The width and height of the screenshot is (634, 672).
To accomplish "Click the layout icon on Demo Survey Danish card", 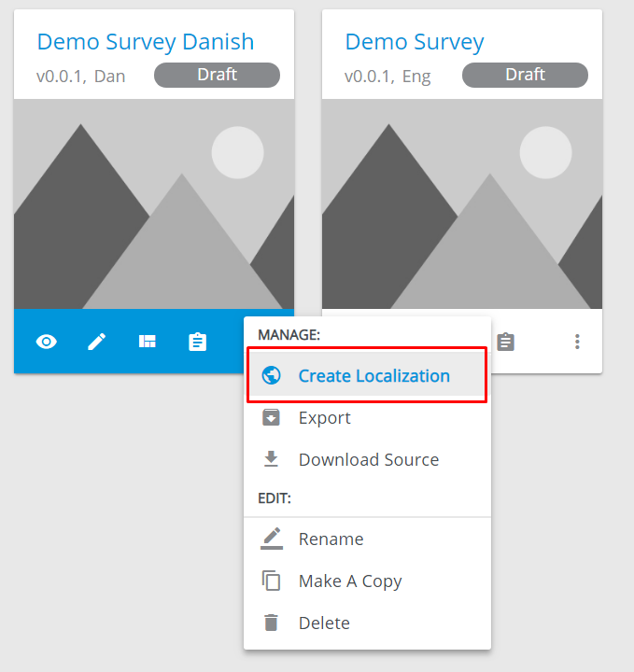I will tap(148, 342).
